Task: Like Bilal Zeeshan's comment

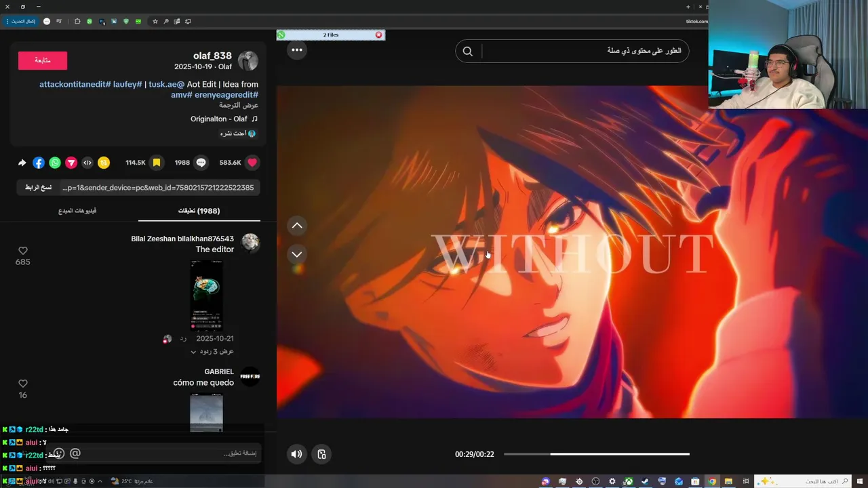Action: pos(22,251)
